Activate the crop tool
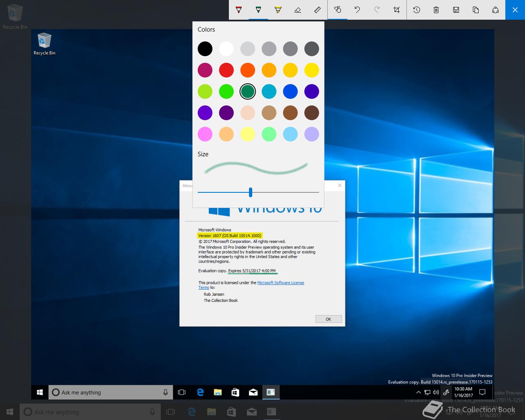The image size is (525, 420). coord(397,10)
